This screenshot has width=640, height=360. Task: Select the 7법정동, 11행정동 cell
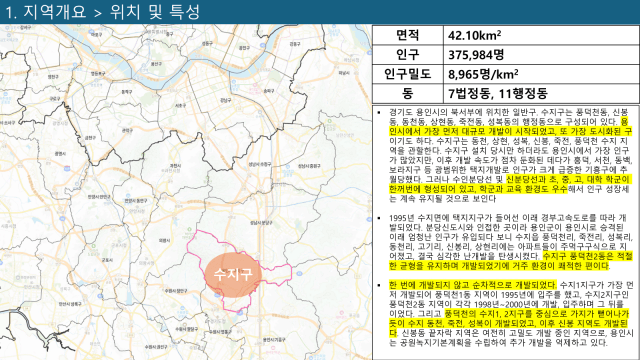(x=541, y=93)
